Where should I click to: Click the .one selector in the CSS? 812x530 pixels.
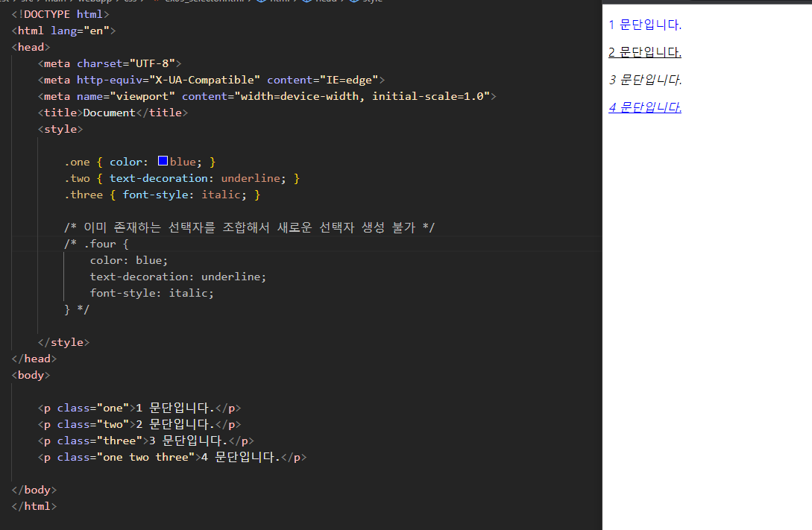pos(77,162)
